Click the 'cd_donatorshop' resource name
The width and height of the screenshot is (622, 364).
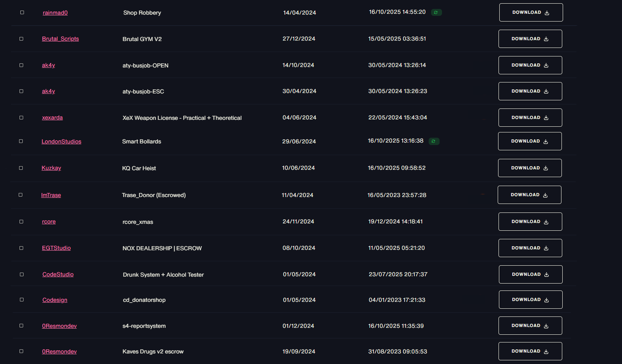coord(144,300)
